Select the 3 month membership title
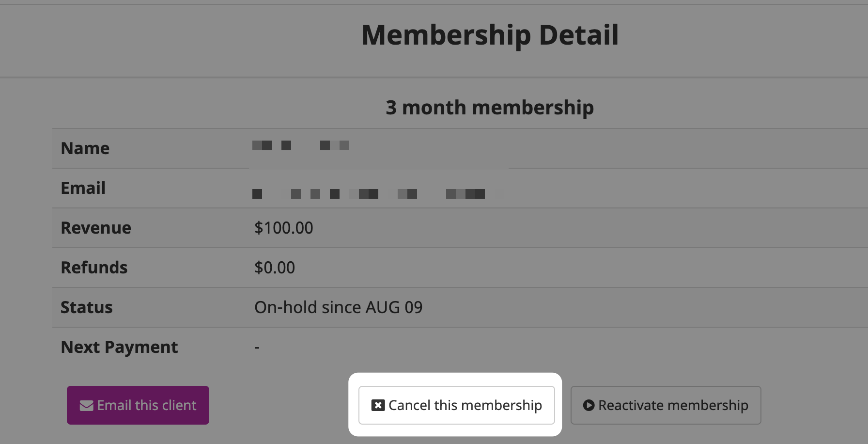 click(490, 107)
